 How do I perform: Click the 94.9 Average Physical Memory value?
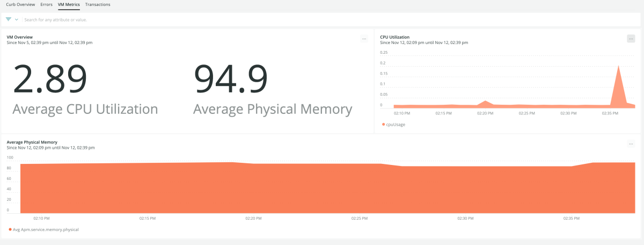[230, 78]
